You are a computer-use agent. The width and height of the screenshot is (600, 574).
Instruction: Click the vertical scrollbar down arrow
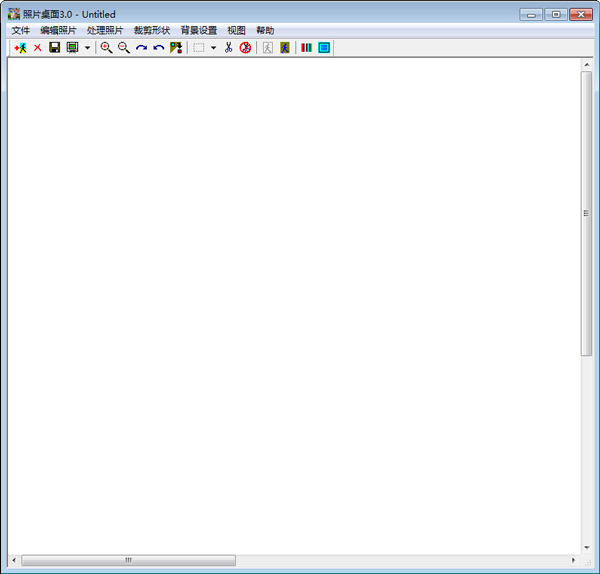tap(587, 548)
